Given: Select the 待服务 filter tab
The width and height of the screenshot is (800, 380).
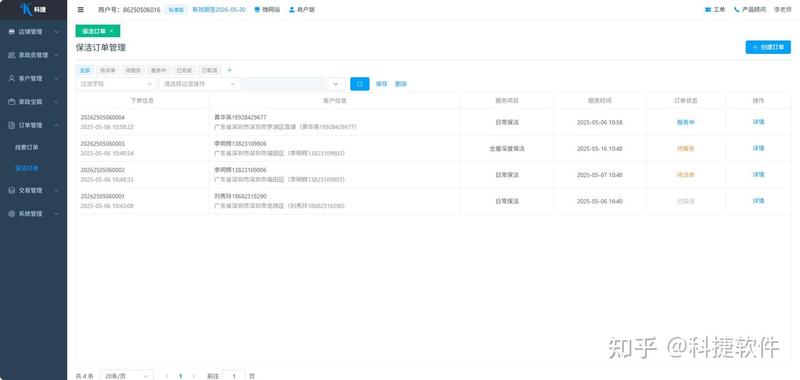Looking at the screenshot, I should (x=133, y=70).
